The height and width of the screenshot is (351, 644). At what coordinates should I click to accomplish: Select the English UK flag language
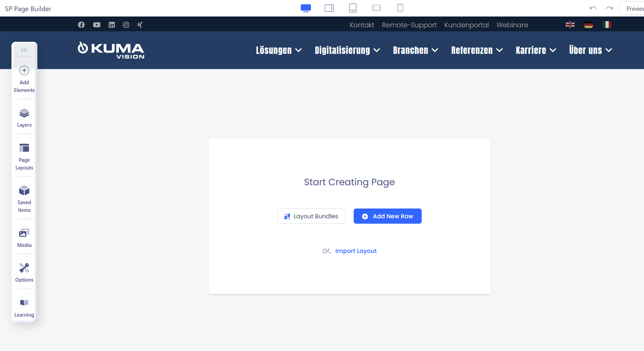click(x=570, y=25)
